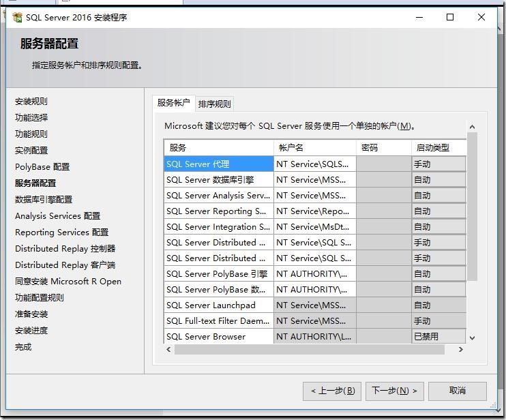The width and height of the screenshot is (506, 420).
Task: Click 实例配置 step in sidebar
Action: click(31, 151)
